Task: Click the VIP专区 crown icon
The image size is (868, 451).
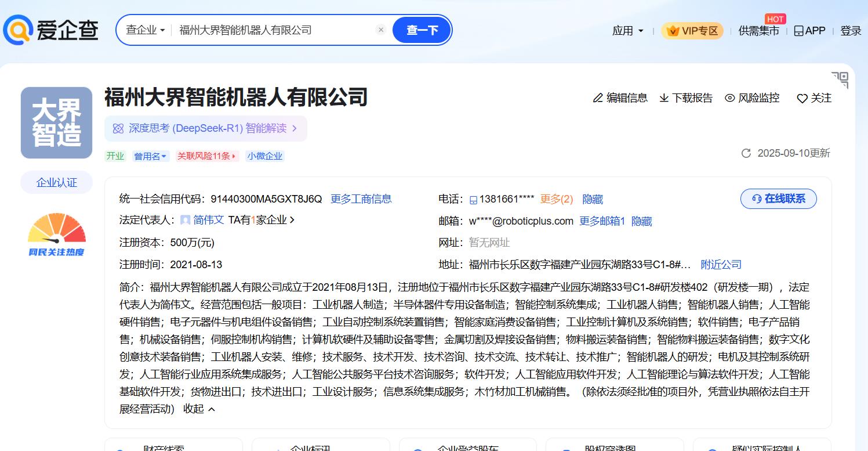Action: pyautogui.click(x=673, y=31)
